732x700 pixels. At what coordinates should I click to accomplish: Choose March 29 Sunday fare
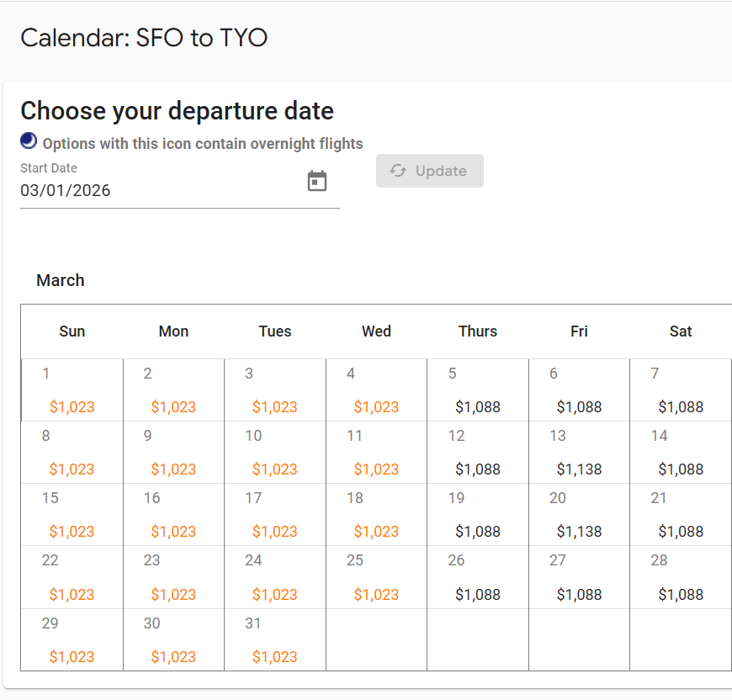[x=72, y=656]
